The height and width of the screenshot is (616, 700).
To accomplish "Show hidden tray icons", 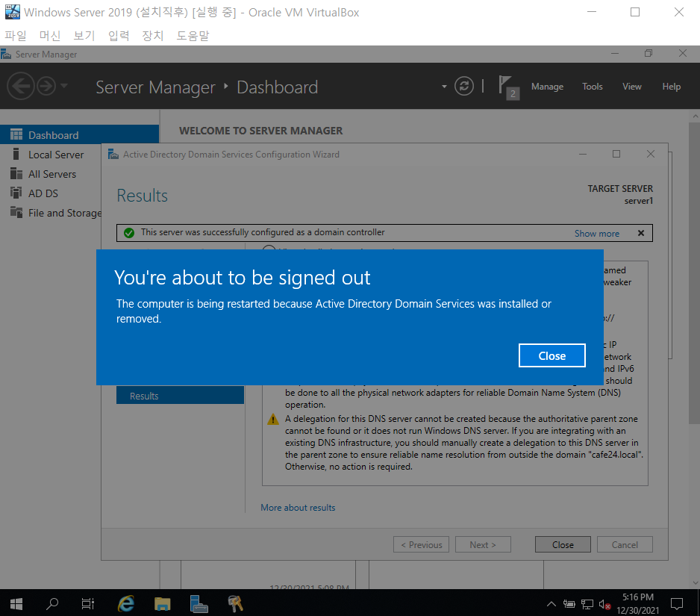I will click(x=551, y=604).
